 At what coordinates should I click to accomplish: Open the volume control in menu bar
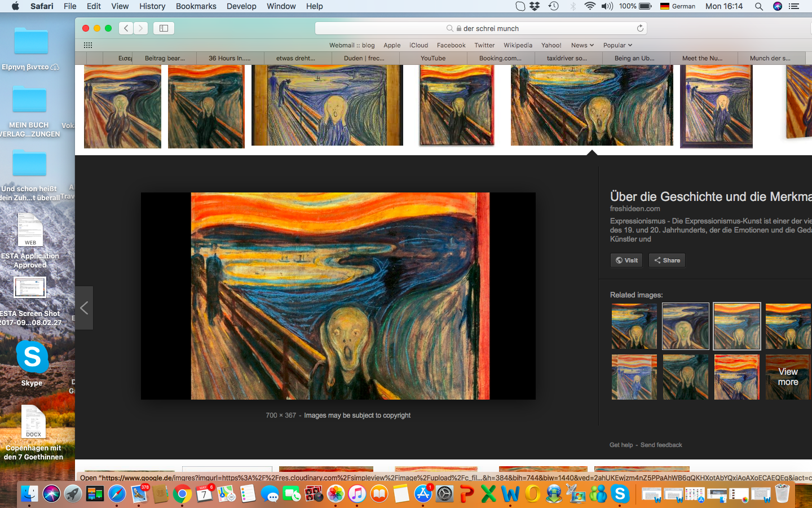point(607,6)
